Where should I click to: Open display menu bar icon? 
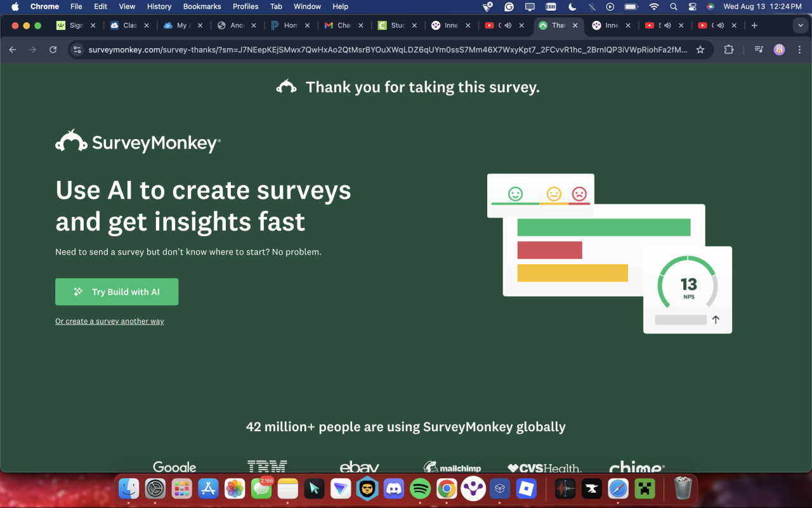(530, 6)
